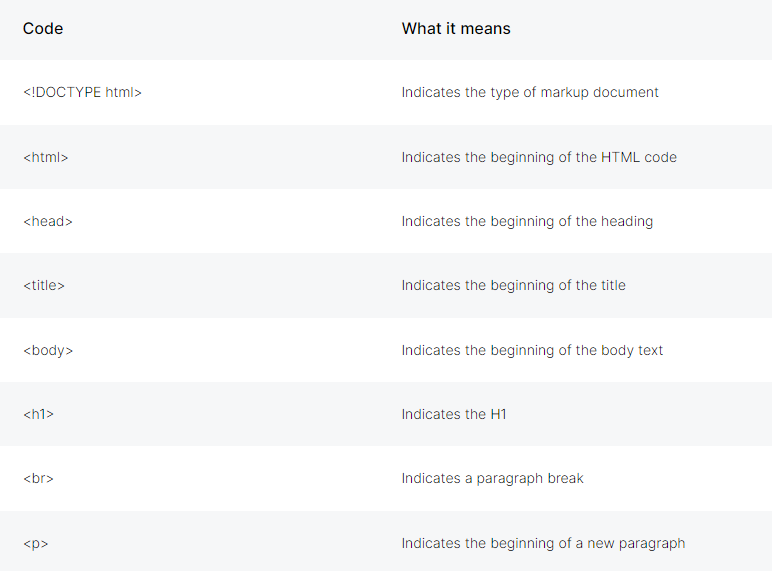Select the <html> code cell
The width and height of the screenshot is (772, 571).
(x=45, y=157)
